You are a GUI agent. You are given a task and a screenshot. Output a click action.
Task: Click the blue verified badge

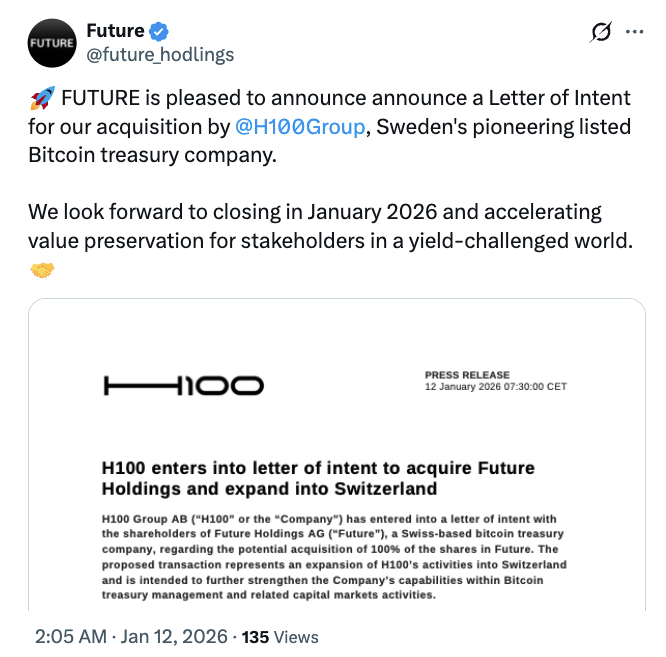click(160, 31)
